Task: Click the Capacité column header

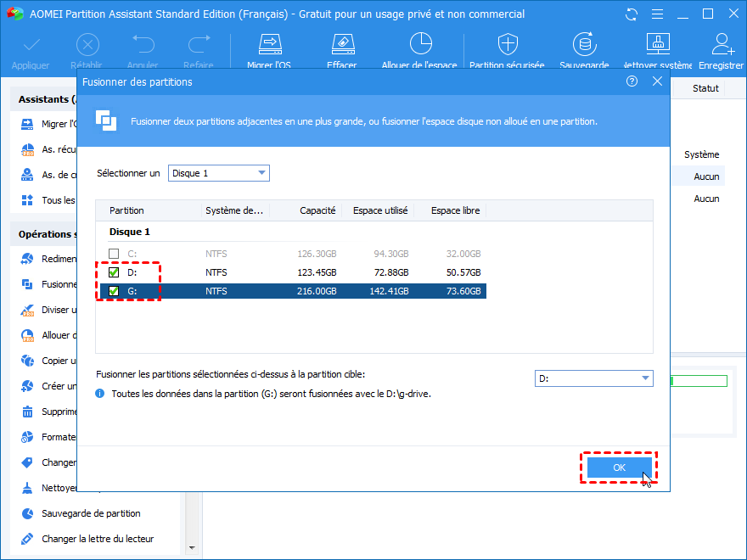Action: 317,210
